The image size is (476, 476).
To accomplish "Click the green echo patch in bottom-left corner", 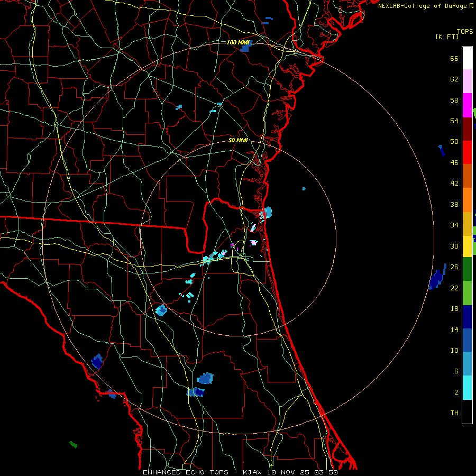I will click(73, 445).
